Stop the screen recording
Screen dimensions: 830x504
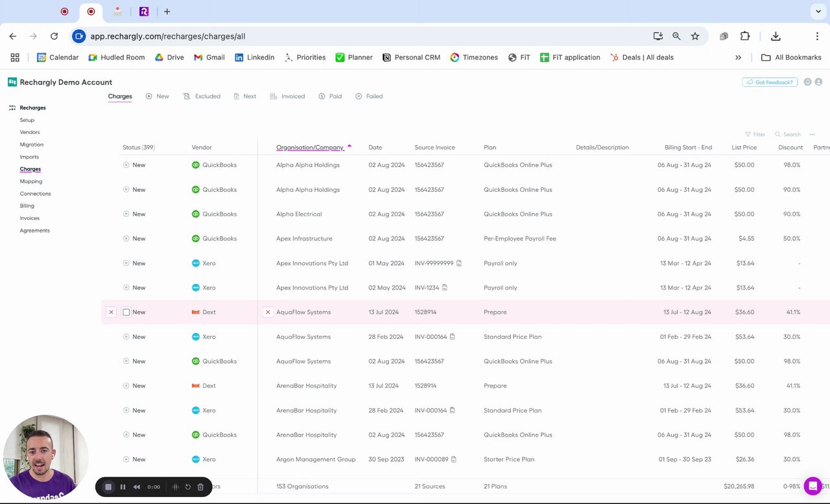click(108, 487)
